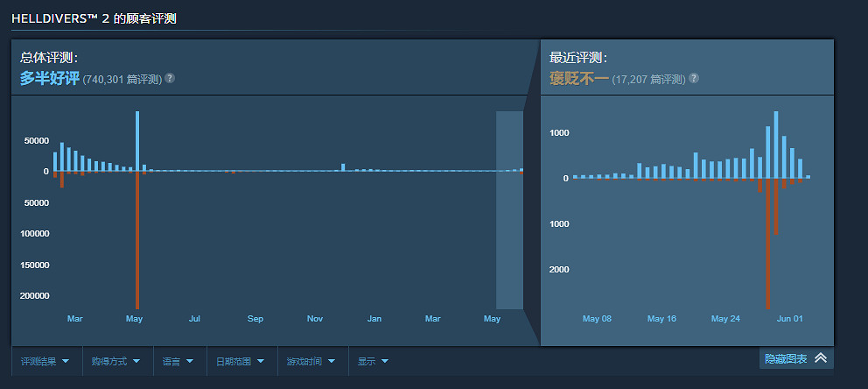Click highlighted recent-range region on overall chart
Screen dimensions: 868x389
tap(509, 210)
